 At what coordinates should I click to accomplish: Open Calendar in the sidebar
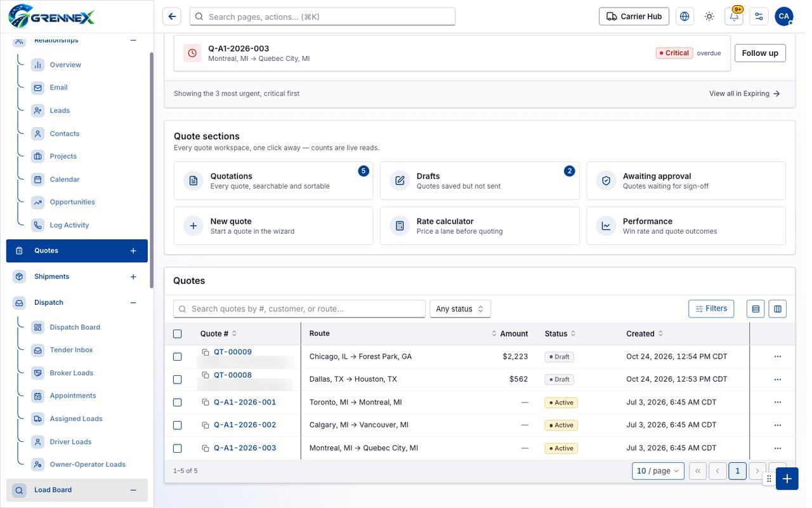click(65, 180)
